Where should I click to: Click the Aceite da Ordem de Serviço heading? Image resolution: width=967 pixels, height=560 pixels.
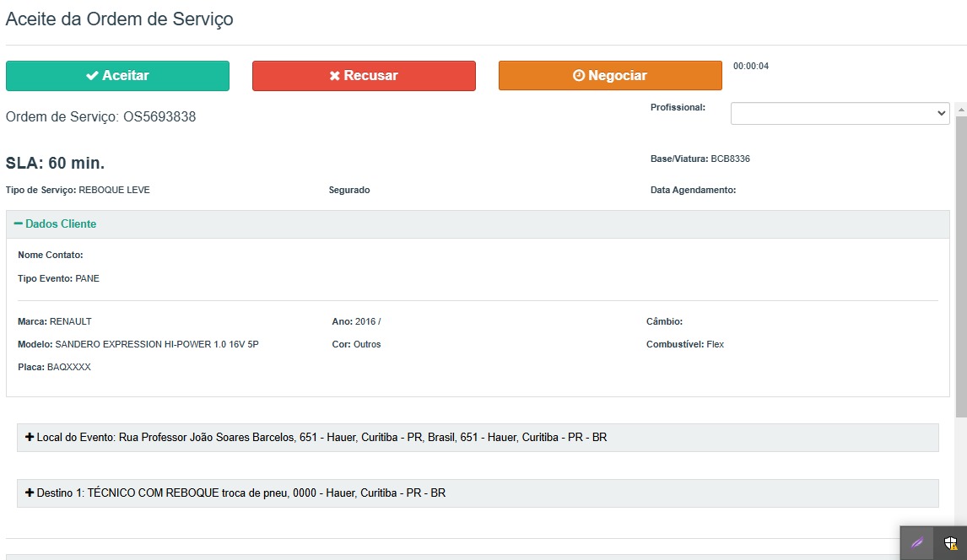coord(120,19)
